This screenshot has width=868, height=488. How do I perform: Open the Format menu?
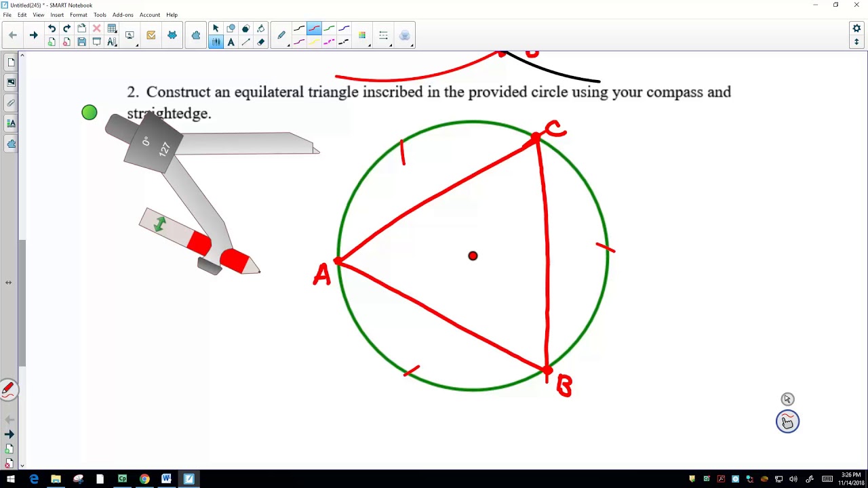coord(78,15)
